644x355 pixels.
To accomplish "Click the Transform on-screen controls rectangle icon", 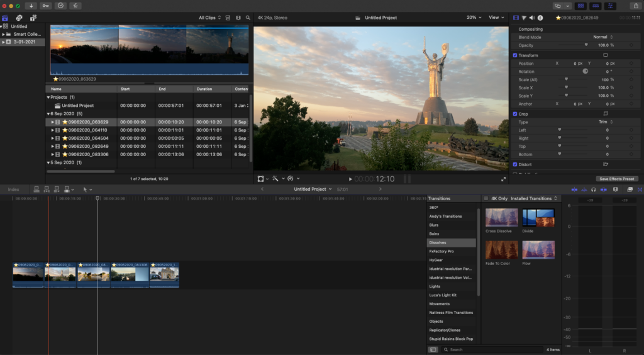I will point(606,55).
